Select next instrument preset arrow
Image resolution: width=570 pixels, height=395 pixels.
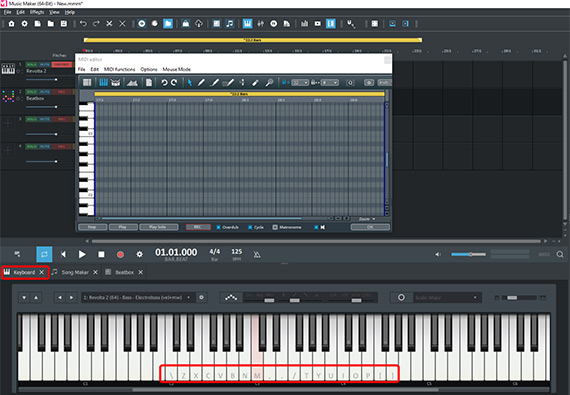[x=72, y=298]
